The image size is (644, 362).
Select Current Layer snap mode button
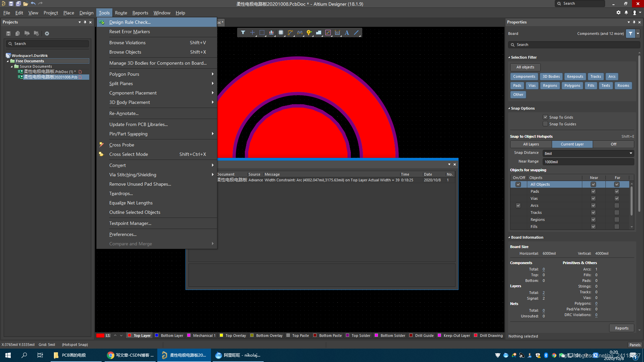point(572,144)
